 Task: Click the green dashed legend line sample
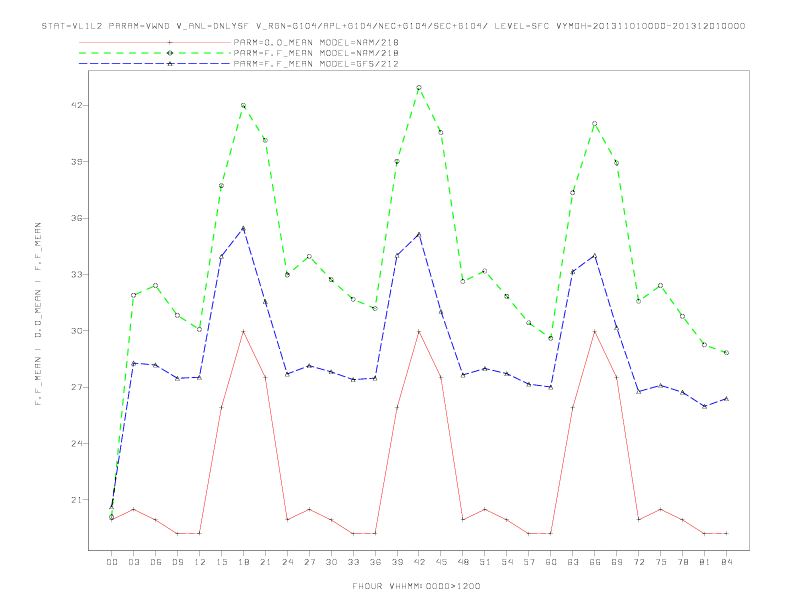coord(155,53)
